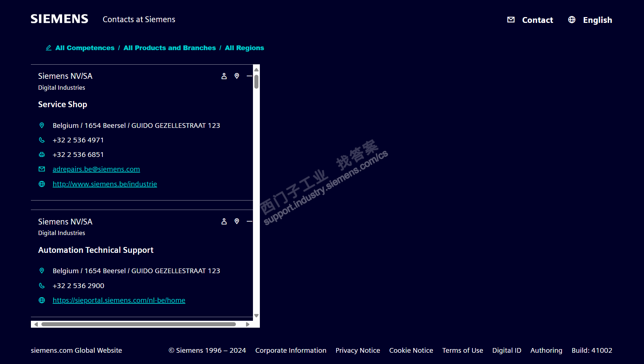Click Siemens NV/SA title in Automation Technical Support card
644x364 pixels.
tap(65, 222)
